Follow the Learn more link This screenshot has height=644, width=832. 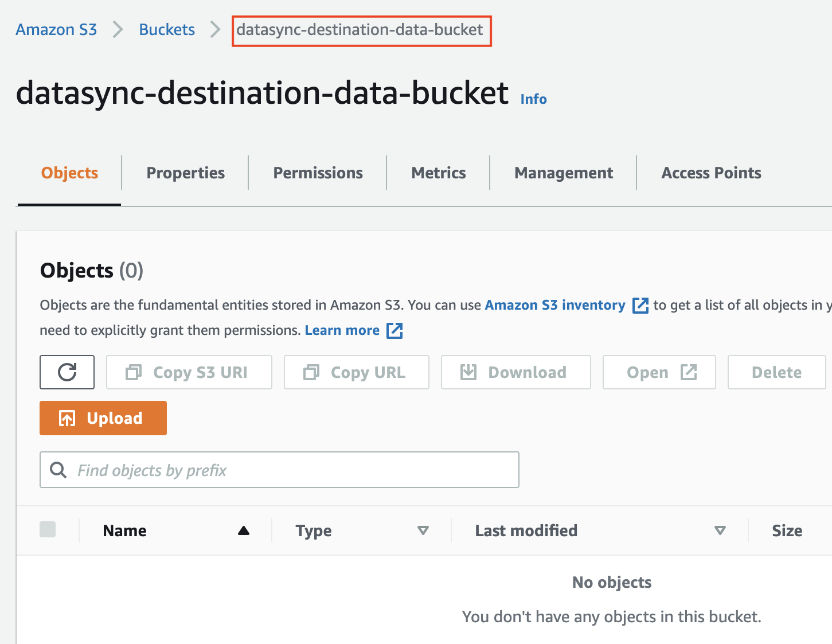click(x=342, y=330)
